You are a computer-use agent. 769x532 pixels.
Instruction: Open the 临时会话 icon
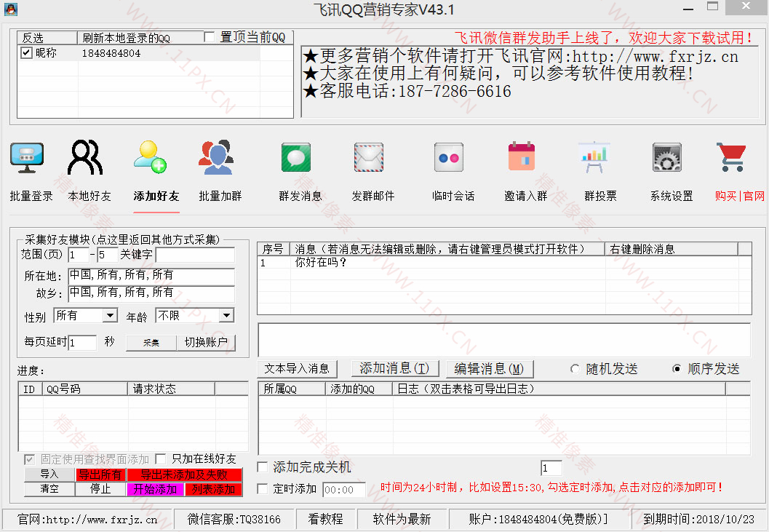coord(449,157)
